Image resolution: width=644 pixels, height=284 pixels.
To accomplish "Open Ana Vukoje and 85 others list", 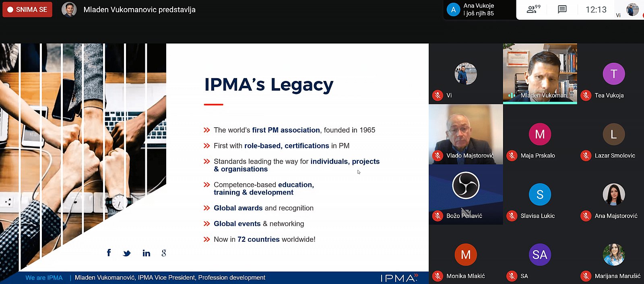I will 479,10.
